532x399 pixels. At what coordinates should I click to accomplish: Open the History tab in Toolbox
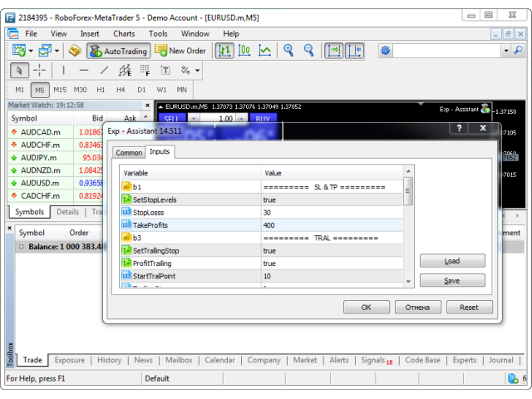[x=109, y=360]
